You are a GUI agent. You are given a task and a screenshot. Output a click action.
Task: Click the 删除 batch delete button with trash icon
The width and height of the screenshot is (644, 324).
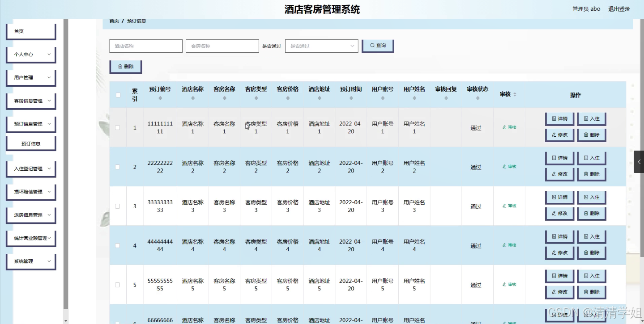[x=125, y=66]
